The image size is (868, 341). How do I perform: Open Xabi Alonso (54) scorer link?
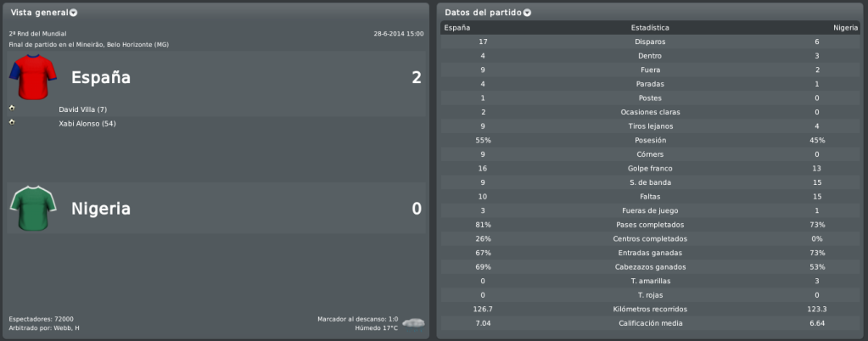click(87, 124)
